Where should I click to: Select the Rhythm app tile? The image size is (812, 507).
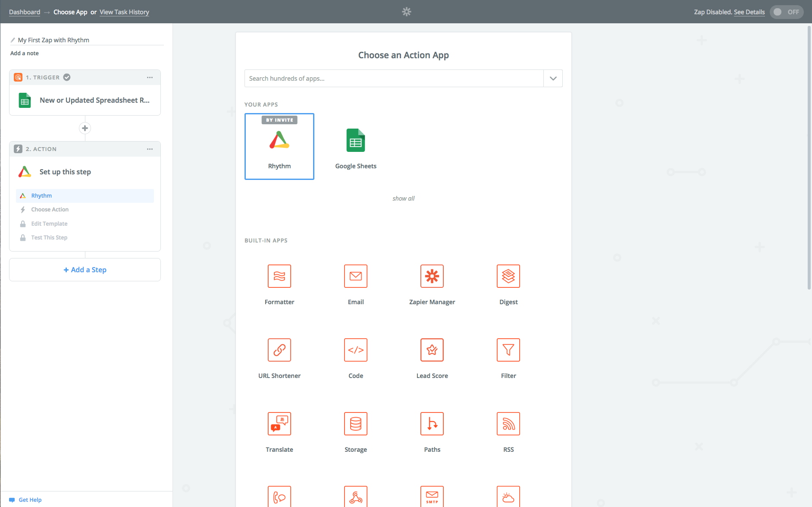click(x=279, y=146)
